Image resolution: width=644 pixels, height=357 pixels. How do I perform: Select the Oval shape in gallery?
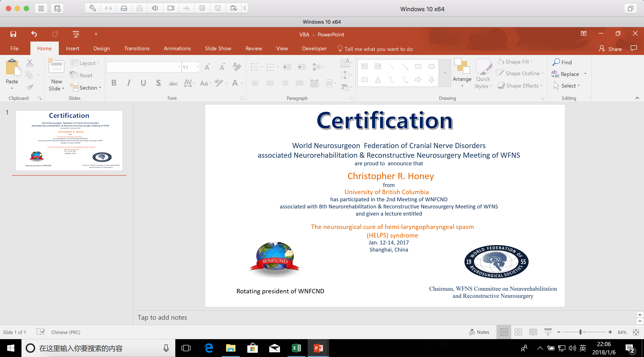point(432,66)
